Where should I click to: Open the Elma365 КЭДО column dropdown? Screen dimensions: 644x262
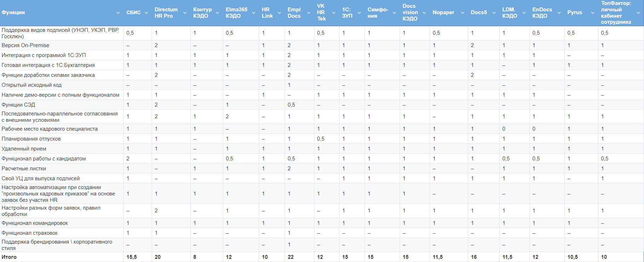click(254, 13)
